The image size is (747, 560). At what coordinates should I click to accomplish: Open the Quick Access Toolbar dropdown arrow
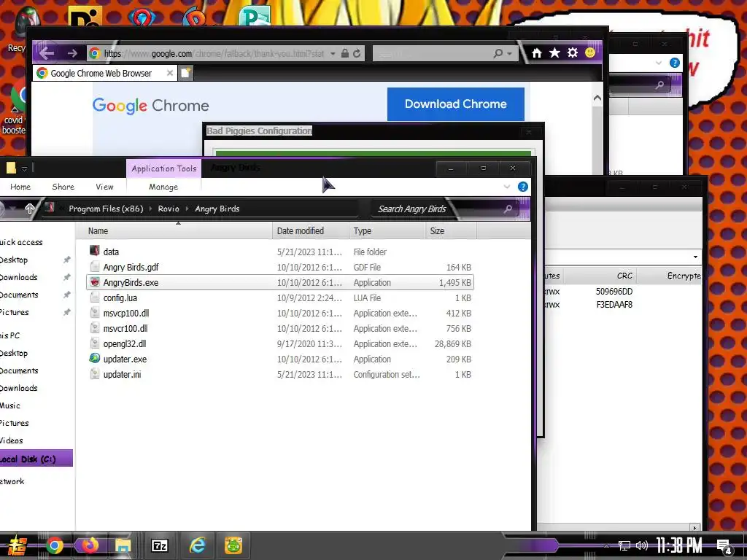coord(24,168)
